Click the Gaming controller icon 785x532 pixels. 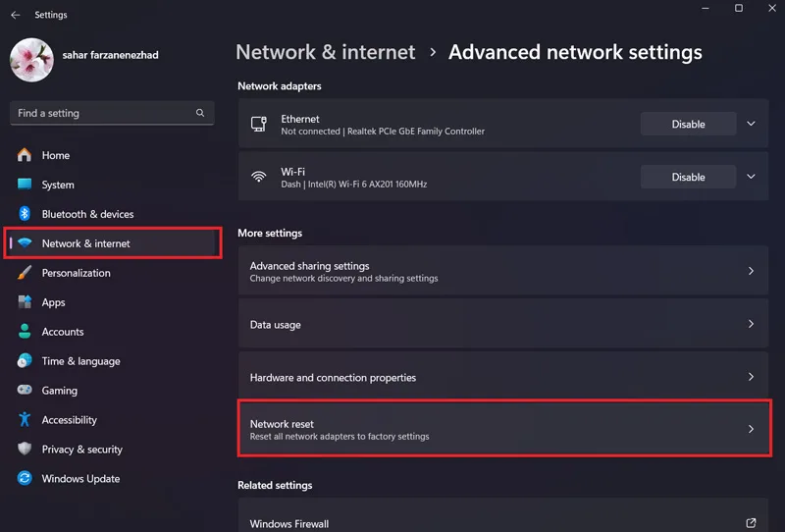pos(24,390)
